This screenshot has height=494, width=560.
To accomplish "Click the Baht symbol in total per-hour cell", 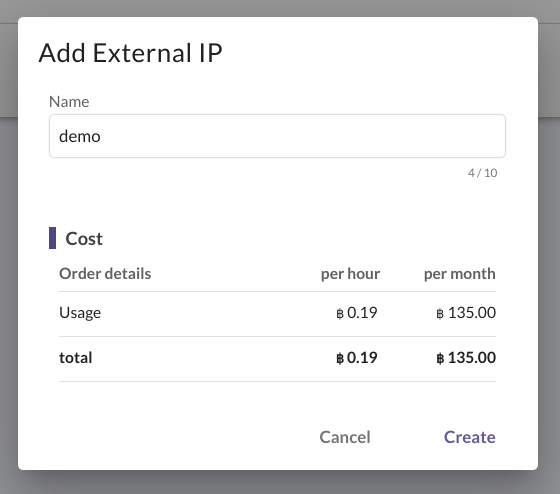I will 340,358.
